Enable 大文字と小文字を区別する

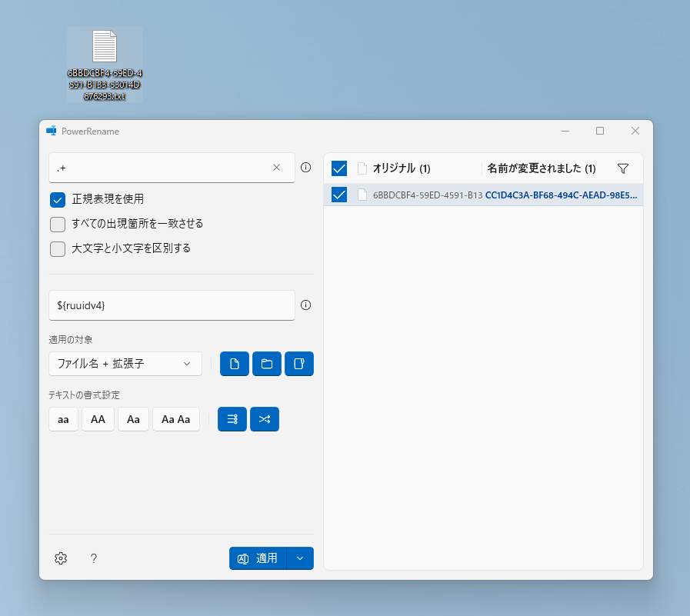pos(57,248)
